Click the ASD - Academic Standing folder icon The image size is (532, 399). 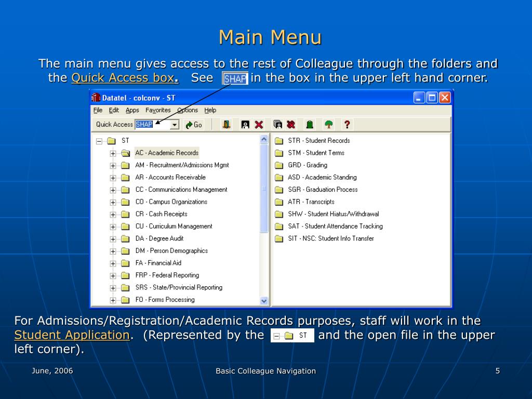point(279,178)
